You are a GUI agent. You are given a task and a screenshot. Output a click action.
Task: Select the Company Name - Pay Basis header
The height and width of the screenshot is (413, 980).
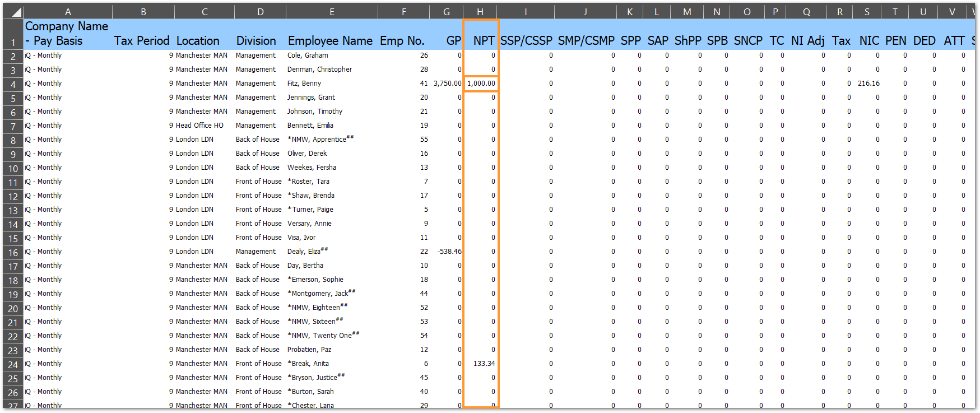(67, 34)
